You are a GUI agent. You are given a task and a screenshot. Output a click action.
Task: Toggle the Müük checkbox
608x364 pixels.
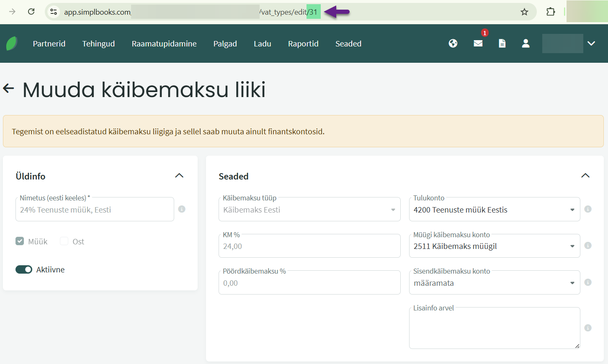[x=20, y=241]
